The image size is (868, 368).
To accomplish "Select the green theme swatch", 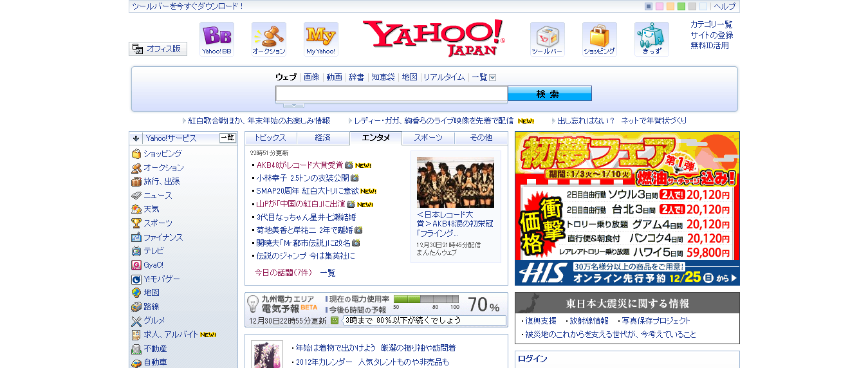I will tap(681, 6).
